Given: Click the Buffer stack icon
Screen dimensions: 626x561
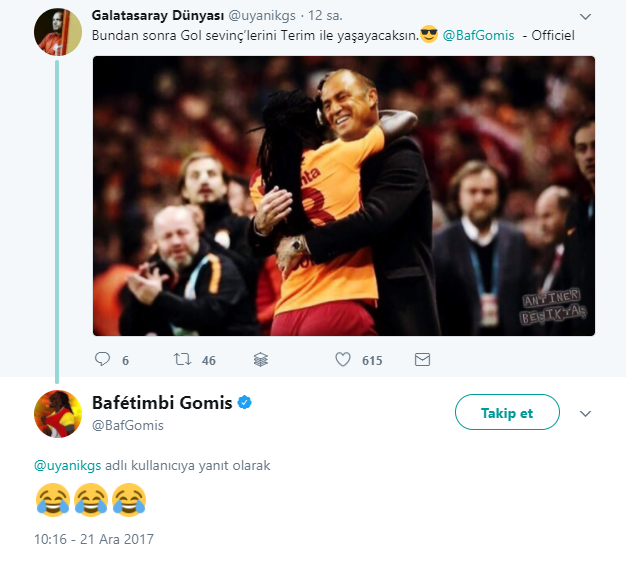Looking at the screenshot, I should (x=260, y=359).
